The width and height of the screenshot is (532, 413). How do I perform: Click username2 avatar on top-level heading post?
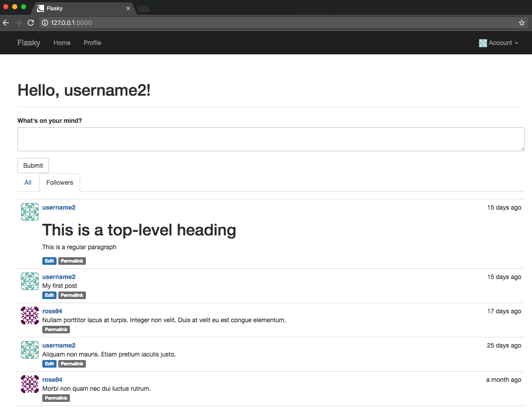(x=30, y=212)
